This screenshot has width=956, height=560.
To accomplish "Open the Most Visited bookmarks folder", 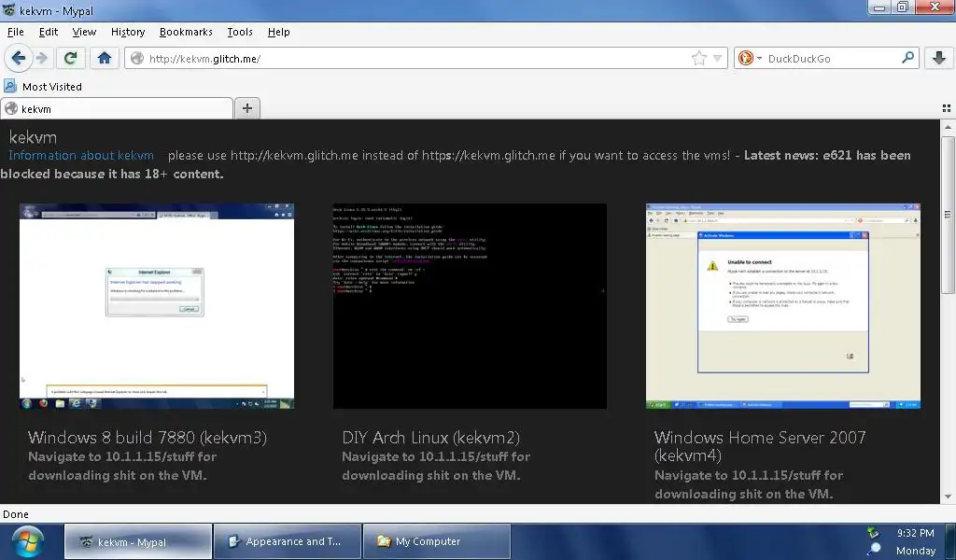I will (x=43, y=87).
